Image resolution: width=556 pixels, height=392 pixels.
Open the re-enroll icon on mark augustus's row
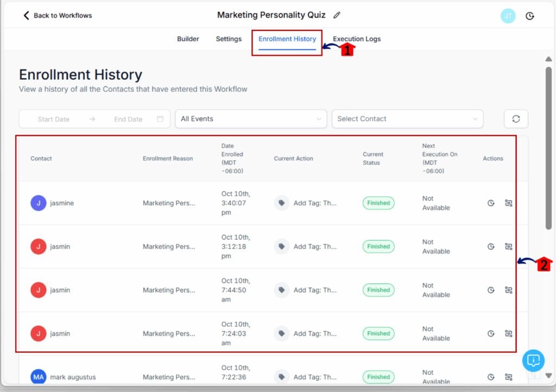[509, 377]
